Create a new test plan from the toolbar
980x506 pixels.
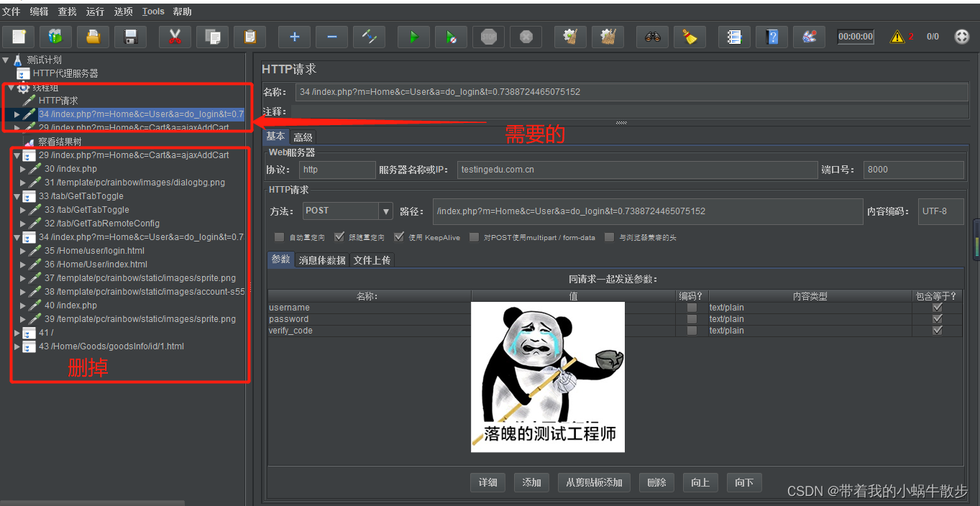19,37
